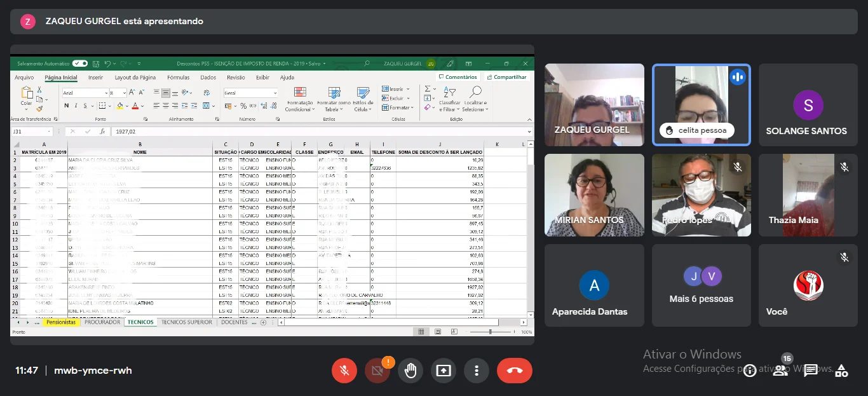Hang up the call with the red button
This screenshot has width=868, height=396.
514,371
